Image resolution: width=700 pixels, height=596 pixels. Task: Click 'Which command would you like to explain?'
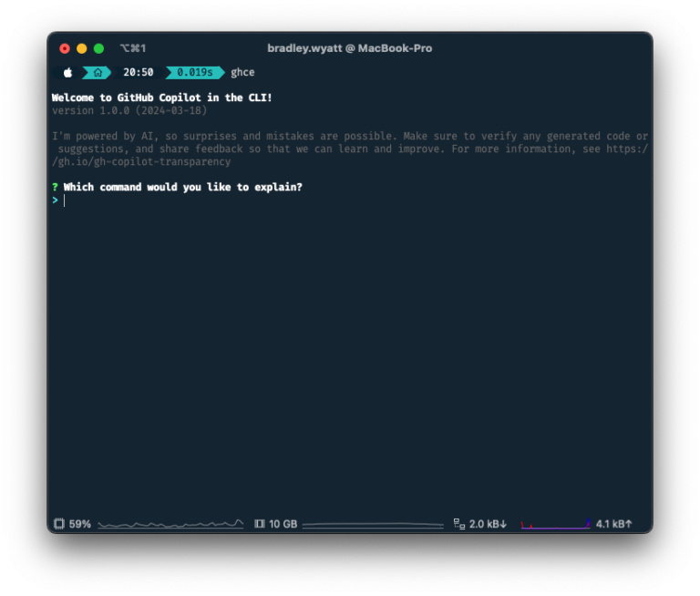click(x=183, y=187)
